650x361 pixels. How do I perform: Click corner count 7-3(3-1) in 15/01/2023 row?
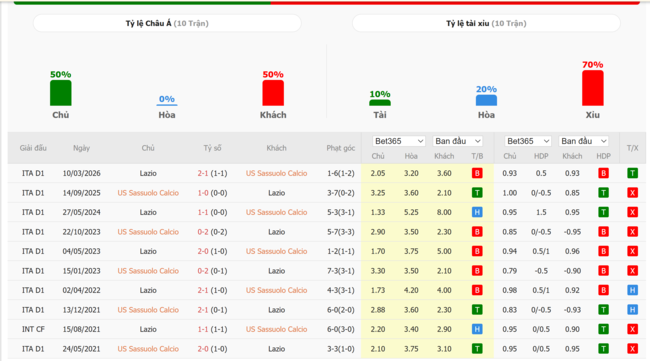pyautogui.click(x=341, y=271)
